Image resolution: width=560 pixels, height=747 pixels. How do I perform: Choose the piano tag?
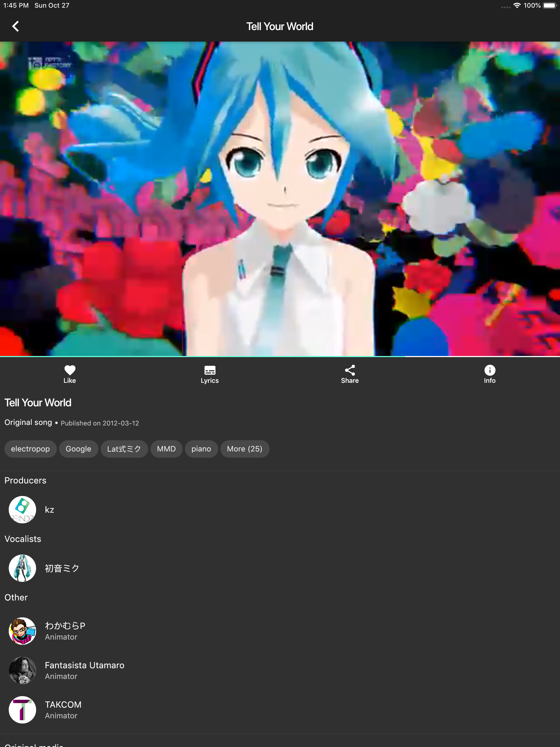click(x=201, y=449)
